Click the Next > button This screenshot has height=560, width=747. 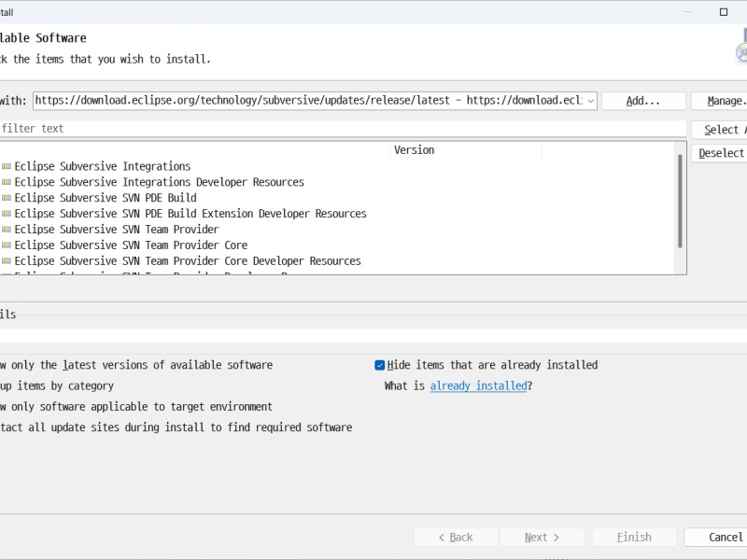click(x=543, y=538)
